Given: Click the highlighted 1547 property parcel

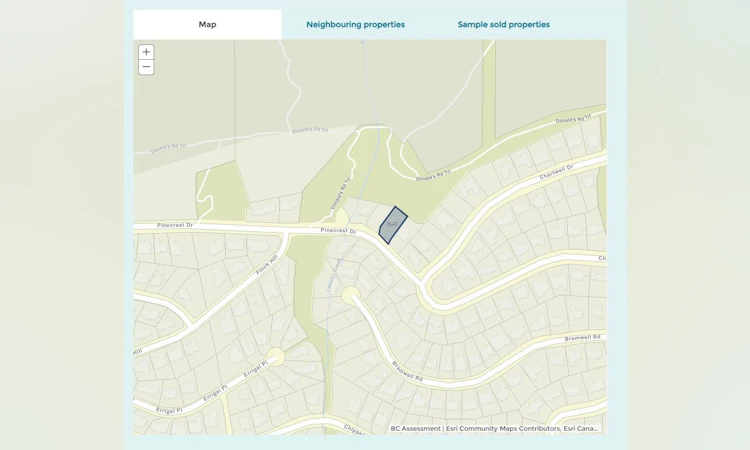Looking at the screenshot, I should click(392, 225).
